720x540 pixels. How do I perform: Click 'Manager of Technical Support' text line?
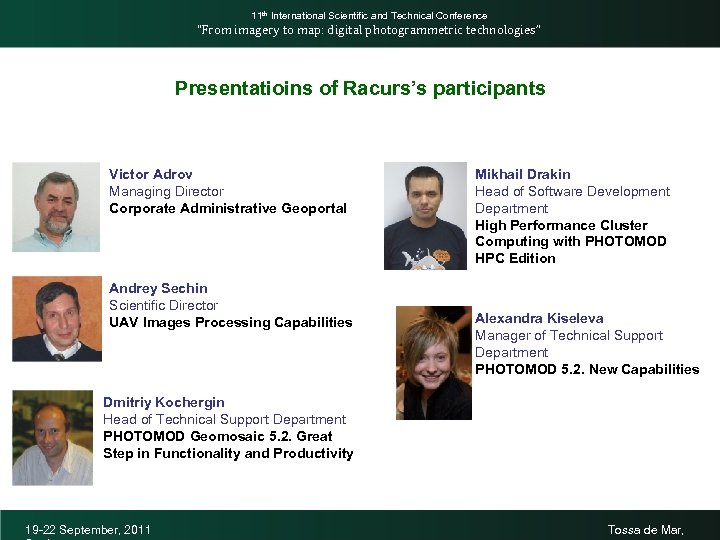pyautogui.click(x=569, y=336)
